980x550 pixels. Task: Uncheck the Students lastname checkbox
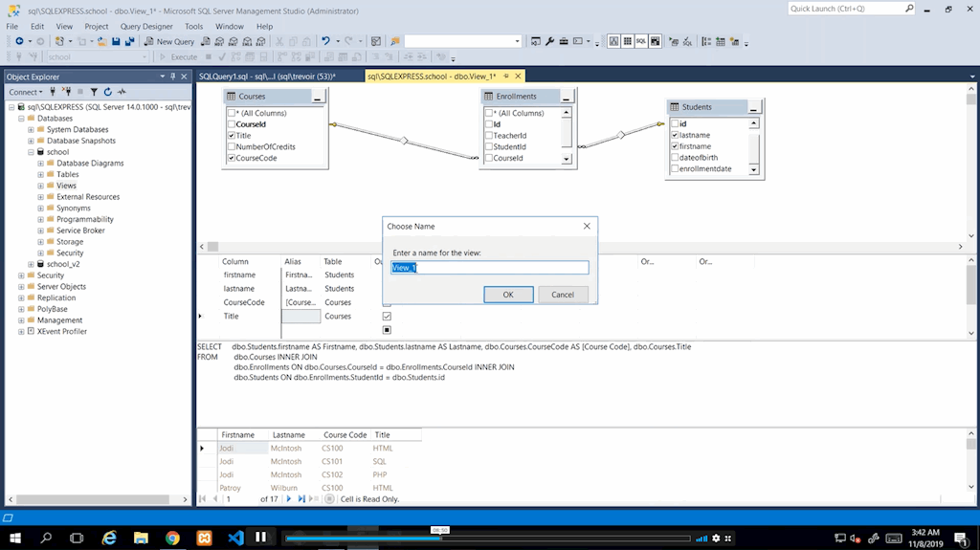click(x=675, y=135)
